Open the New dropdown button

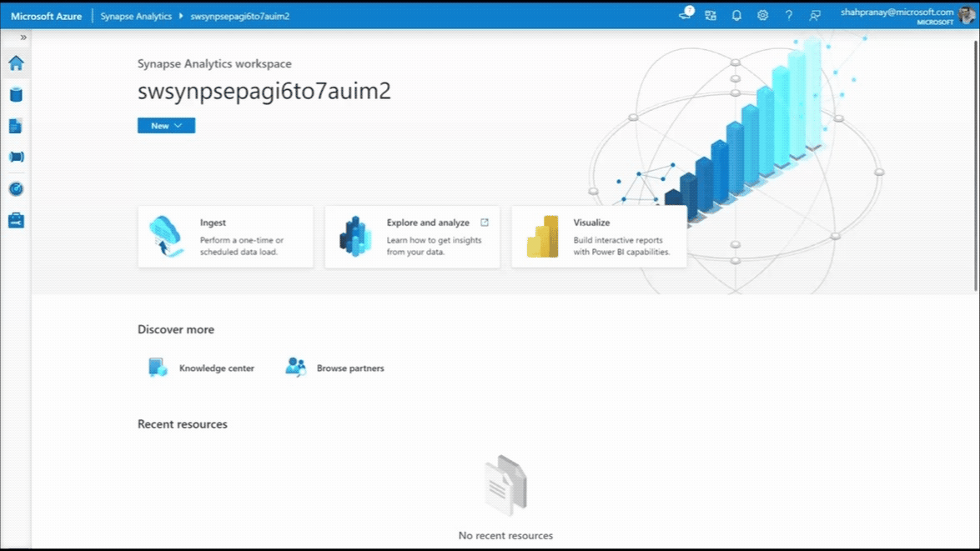[x=166, y=126]
